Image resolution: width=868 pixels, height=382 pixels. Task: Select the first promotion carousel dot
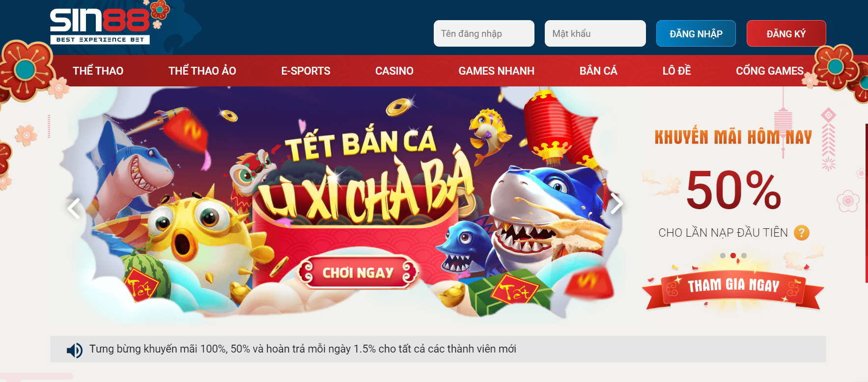coord(723,255)
